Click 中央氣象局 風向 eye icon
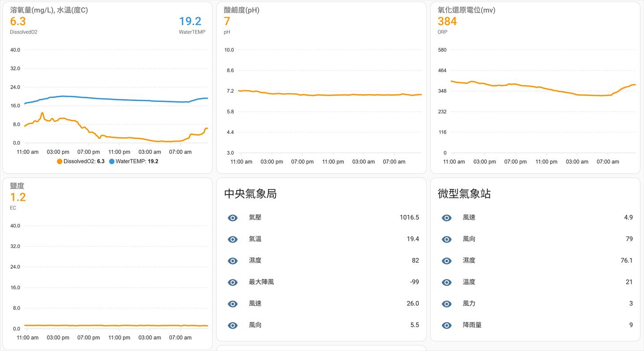Screen dimensions: 644x351 tap(233, 325)
